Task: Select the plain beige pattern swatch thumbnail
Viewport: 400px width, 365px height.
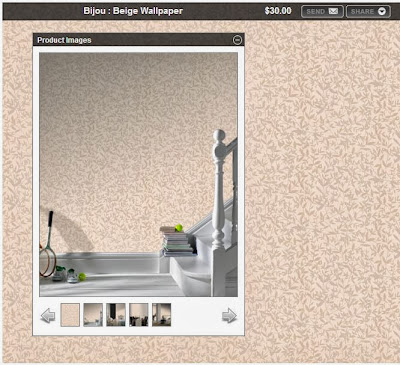Action: 70,315
